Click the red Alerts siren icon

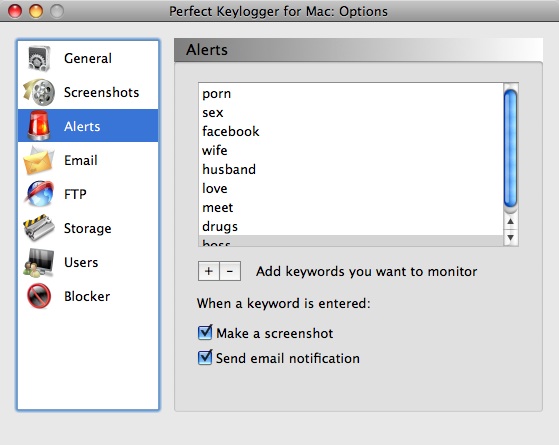[x=39, y=126]
